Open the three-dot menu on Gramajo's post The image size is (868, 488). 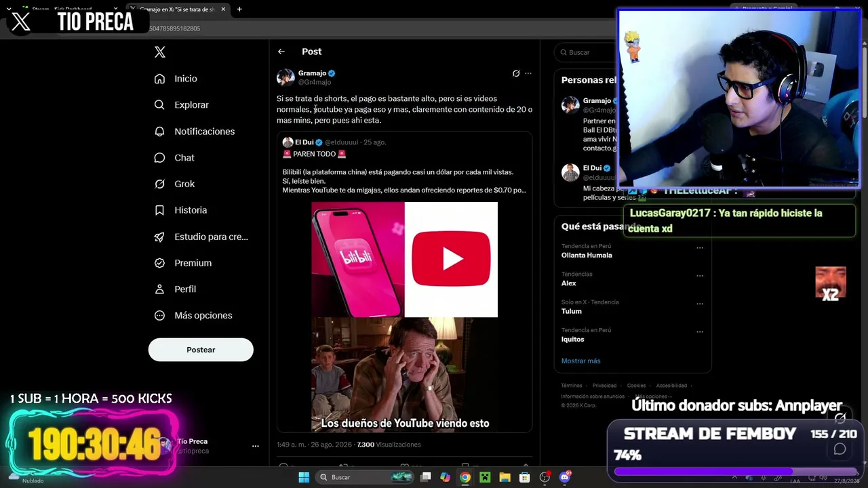(528, 73)
